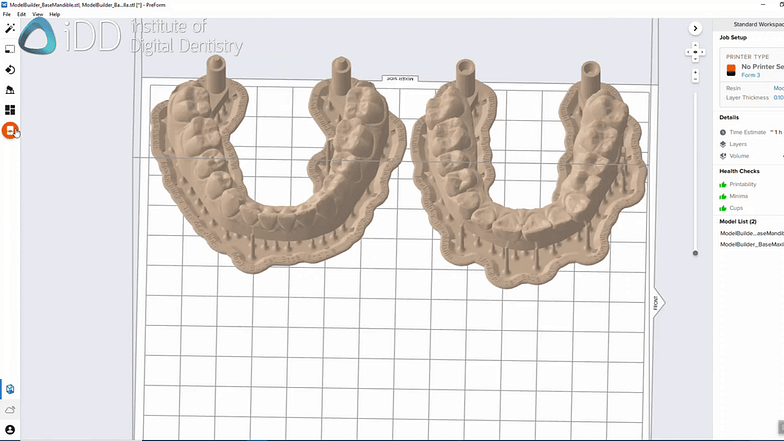
Task: Click the orange Print button icon
Action: 10,131
